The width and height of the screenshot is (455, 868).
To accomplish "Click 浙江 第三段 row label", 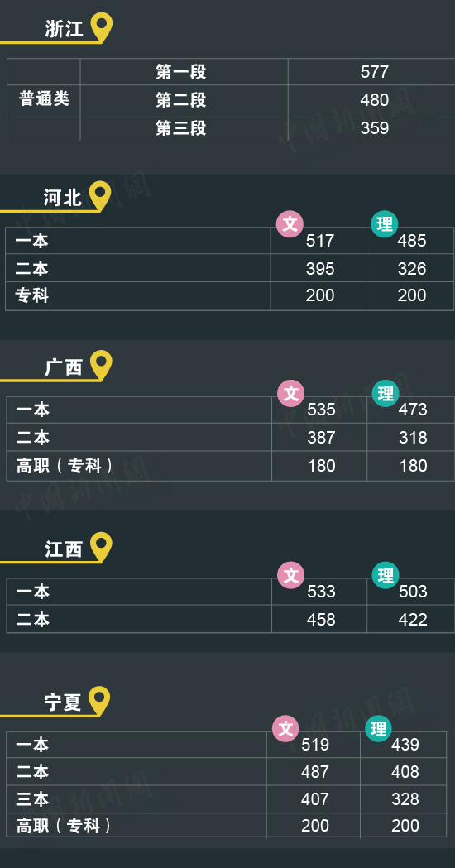I will (181, 128).
